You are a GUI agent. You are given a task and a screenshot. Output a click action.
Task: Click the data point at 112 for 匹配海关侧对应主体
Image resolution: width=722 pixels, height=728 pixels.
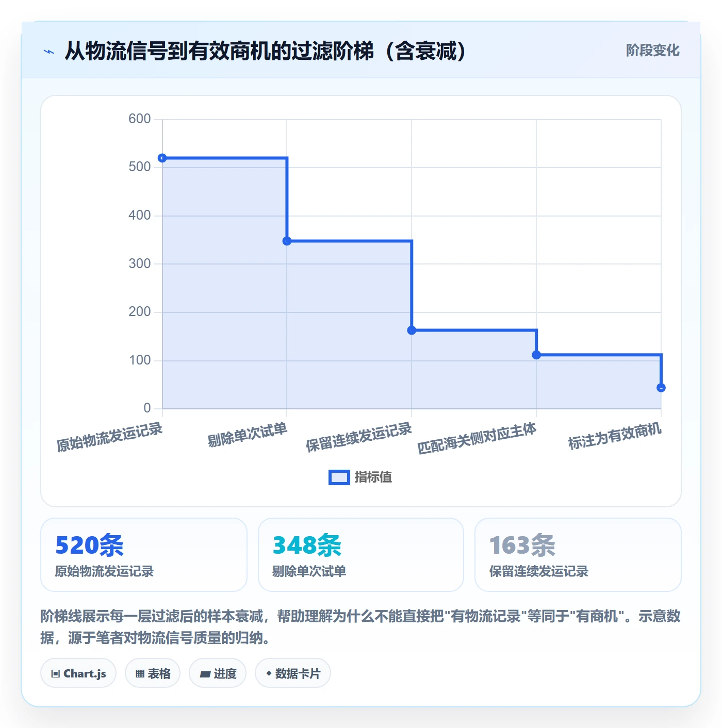(x=536, y=355)
